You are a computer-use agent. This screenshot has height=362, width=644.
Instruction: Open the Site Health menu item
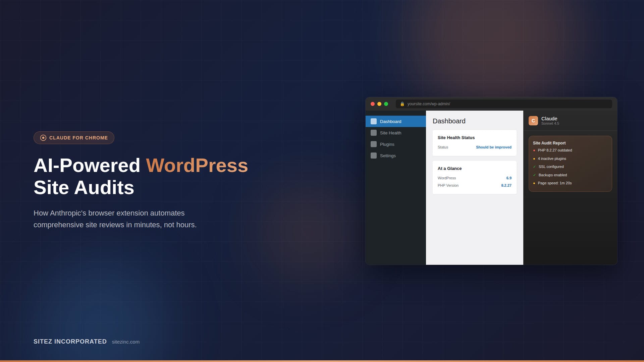(x=396, y=133)
